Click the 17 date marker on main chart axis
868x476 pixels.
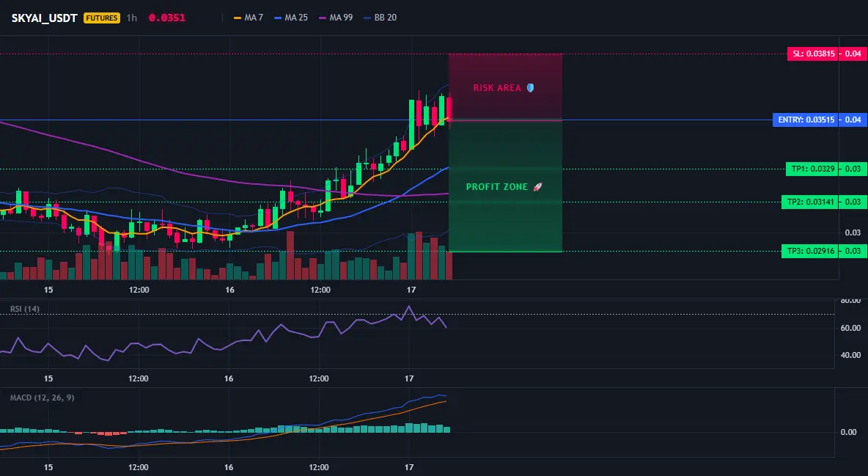pos(411,290)
